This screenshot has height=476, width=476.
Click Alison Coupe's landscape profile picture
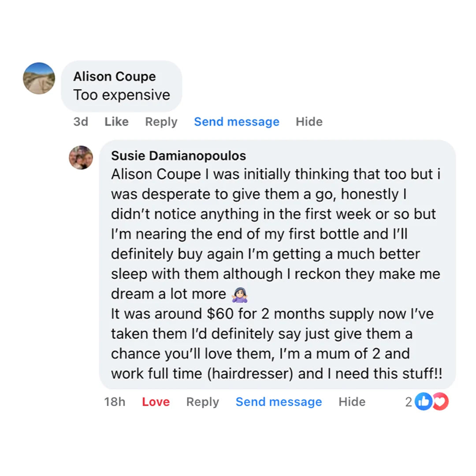(x=39, y=78)
